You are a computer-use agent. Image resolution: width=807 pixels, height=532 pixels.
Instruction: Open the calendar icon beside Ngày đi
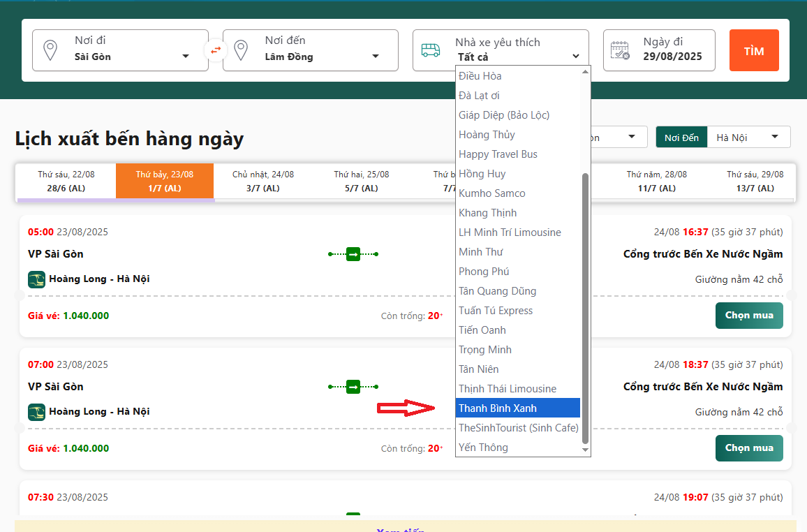coord(620,50)
